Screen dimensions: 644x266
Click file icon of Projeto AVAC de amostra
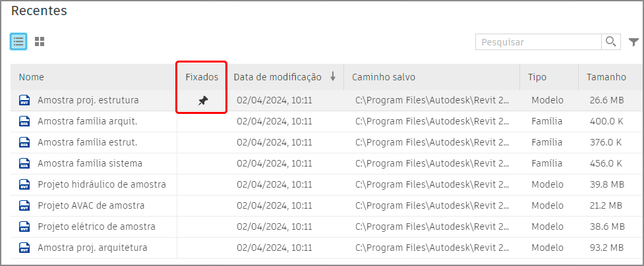point(24,206)
